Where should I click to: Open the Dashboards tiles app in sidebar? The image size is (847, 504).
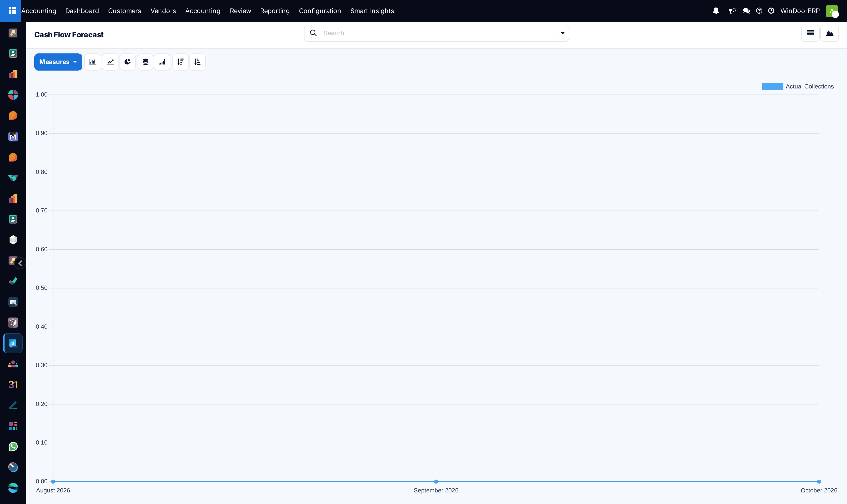tap(13, 426)
